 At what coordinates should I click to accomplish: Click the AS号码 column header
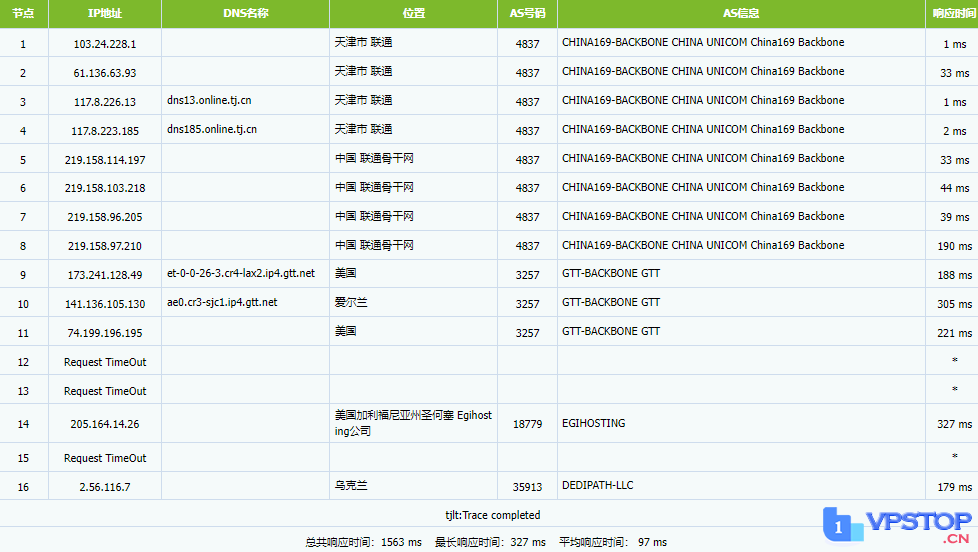coord(528,13)
